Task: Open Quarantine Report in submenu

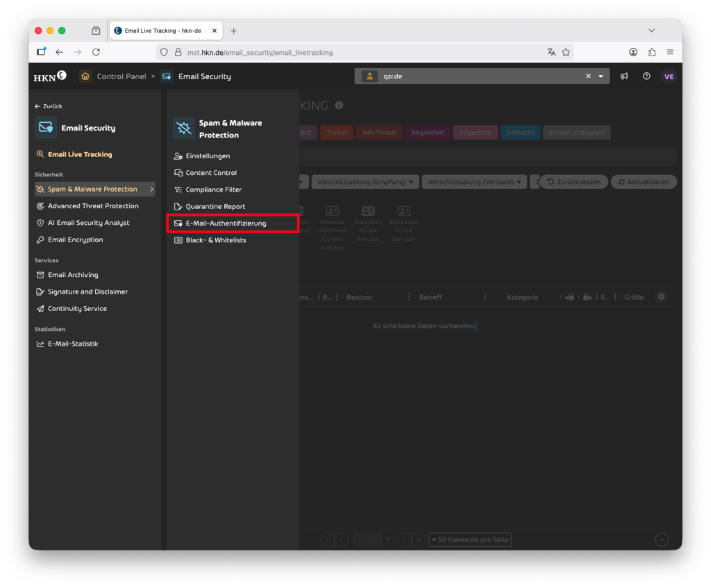Action: pyautogui.click(x=215, y=206)
